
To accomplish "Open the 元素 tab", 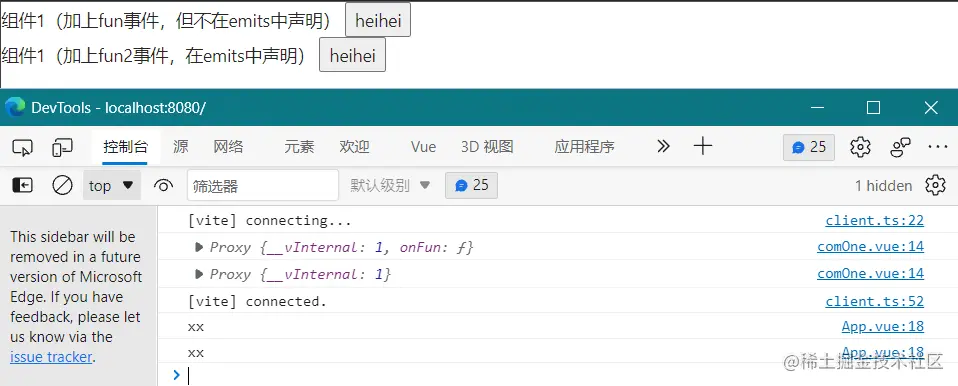I will click(299, 147).
